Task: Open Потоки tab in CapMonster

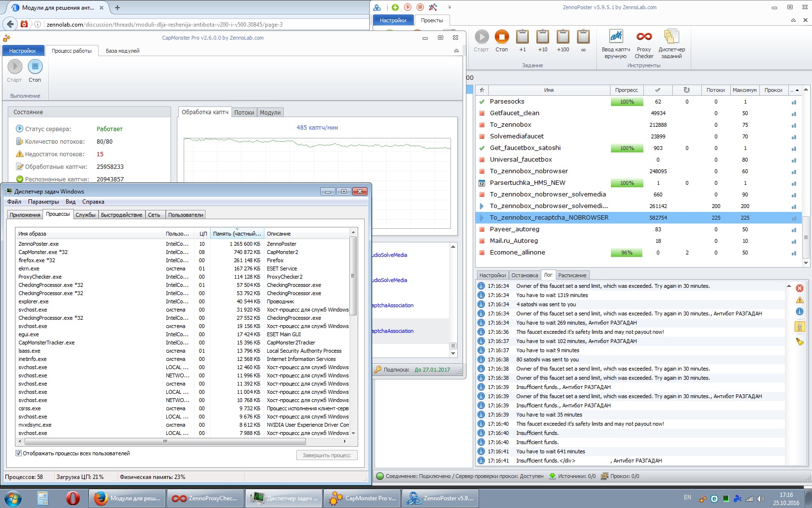Action: (x=244, y=112)
